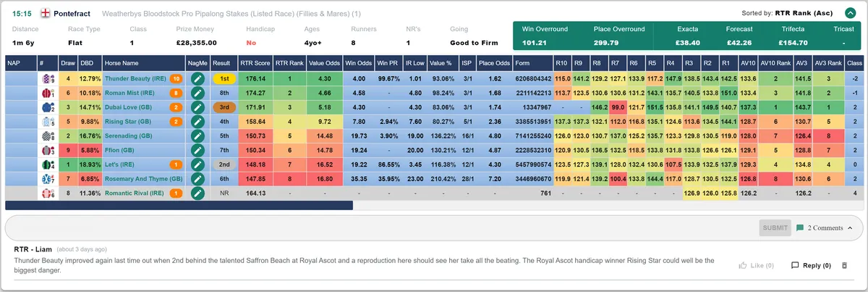868x292 pixels.
Task: Delete Liam's comment with trash icon
Action: click(x=843, y=266)
